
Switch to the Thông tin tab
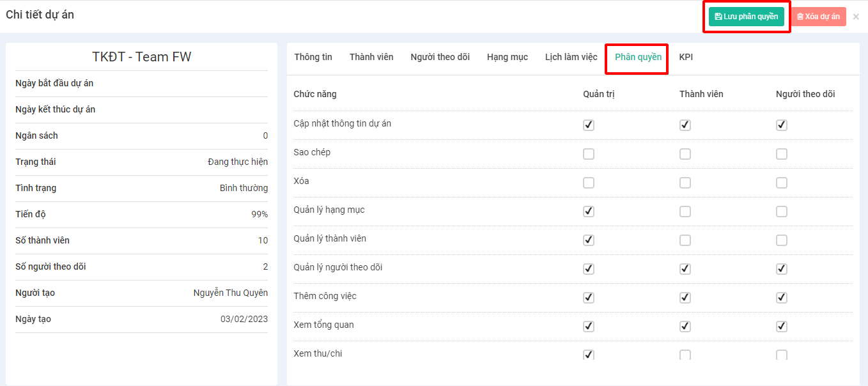pos(313,57)
